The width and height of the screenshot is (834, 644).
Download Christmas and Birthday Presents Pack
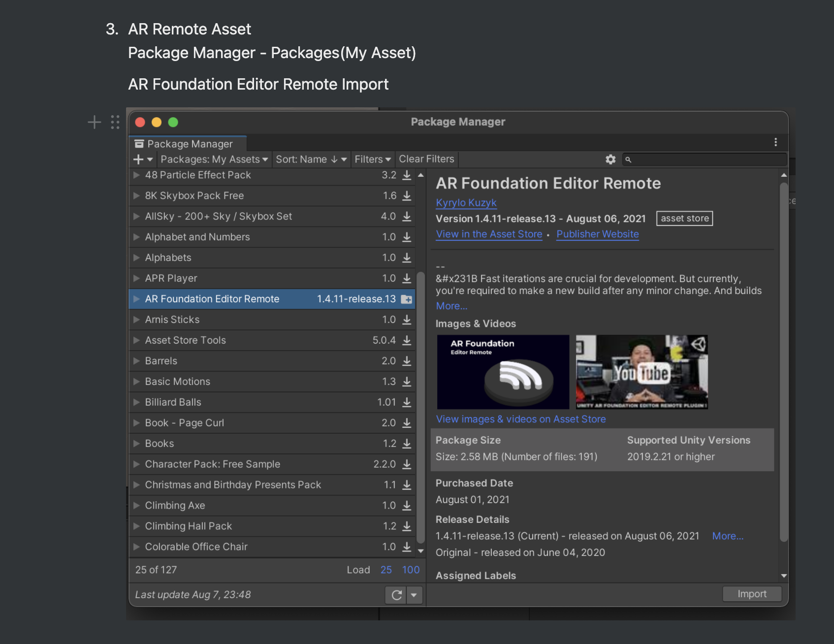point(407,485)
